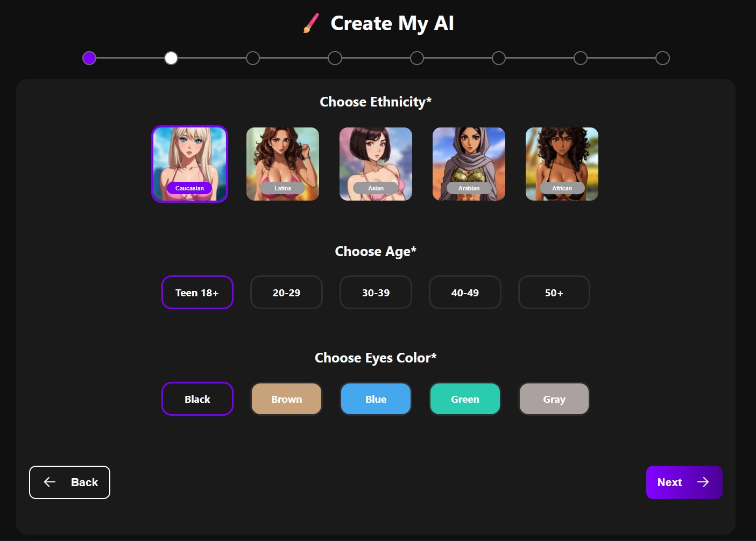This screenshot has height=541, width=756.
Task: Click the first purple progress step dot
Action: 89,58
